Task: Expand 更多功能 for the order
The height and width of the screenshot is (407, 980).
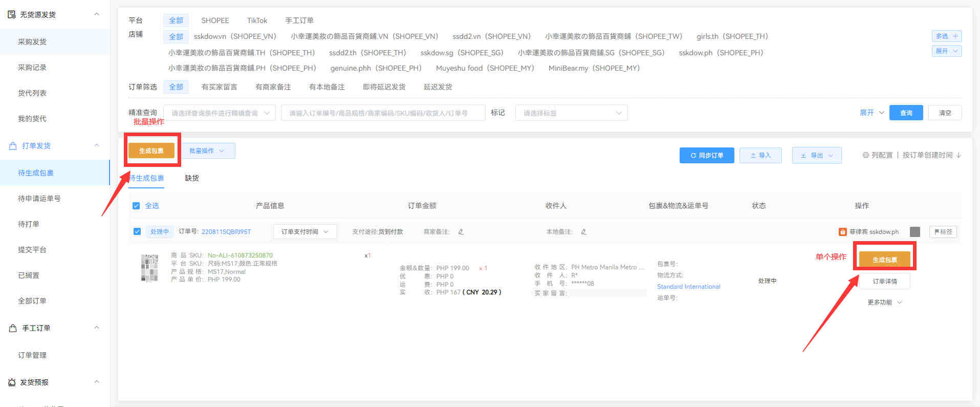Action: click(884, 303)
